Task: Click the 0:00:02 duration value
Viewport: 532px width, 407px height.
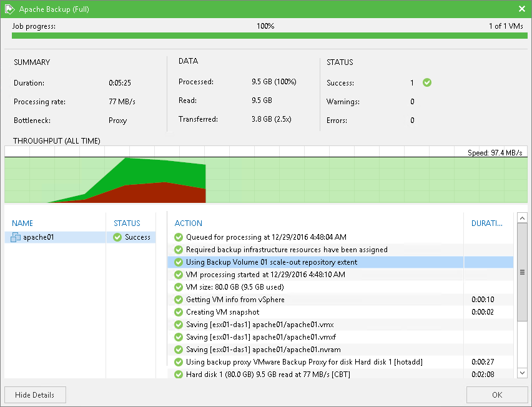Action: [x=483, y=312]
